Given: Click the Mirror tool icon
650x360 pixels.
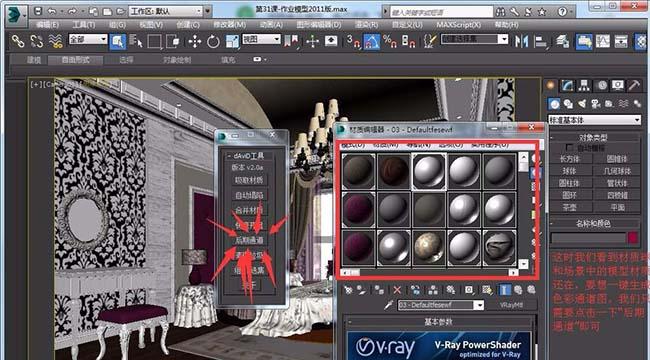Looking at the screenshot, I should tap(521, 41).
